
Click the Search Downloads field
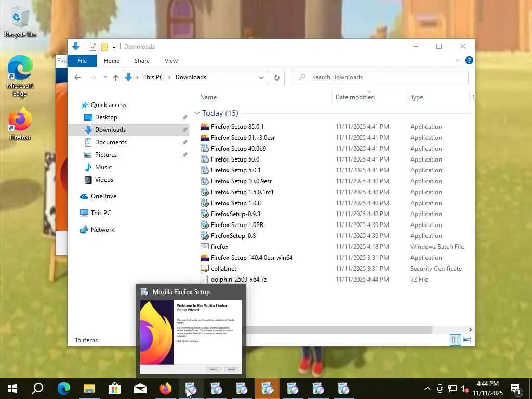point(380,77)
